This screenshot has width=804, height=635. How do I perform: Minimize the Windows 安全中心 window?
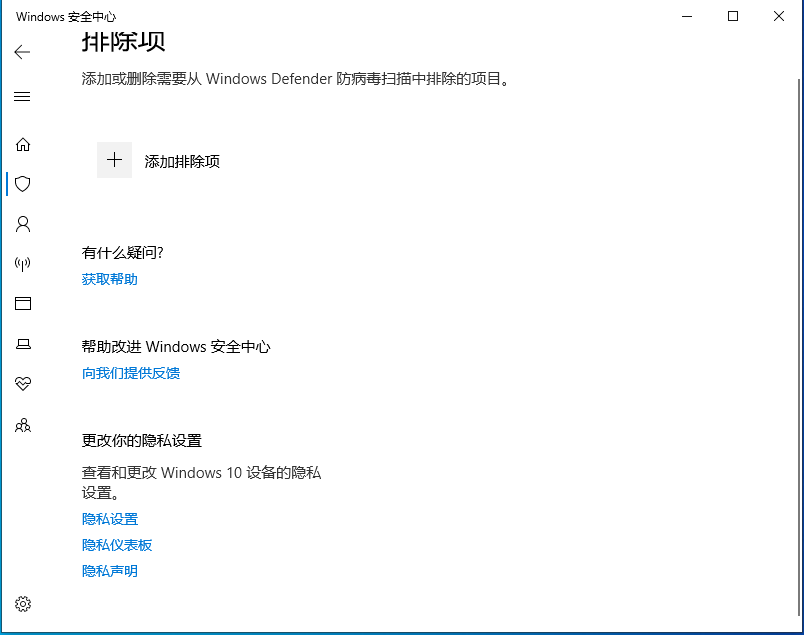[x=687, y=16]
